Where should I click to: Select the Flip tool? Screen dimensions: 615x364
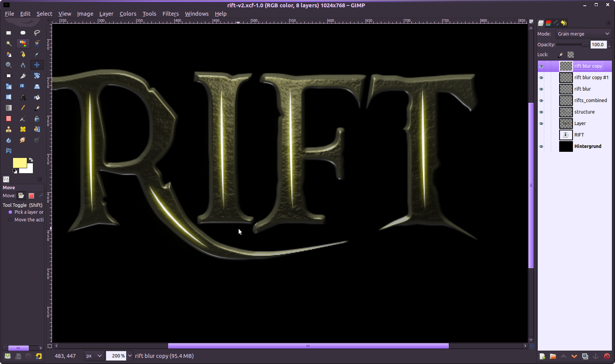click(8, 97)
